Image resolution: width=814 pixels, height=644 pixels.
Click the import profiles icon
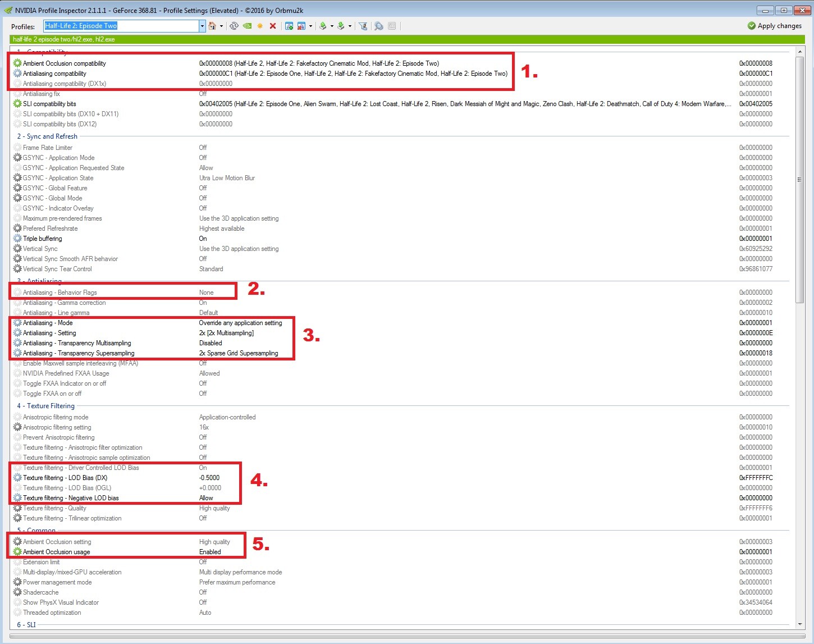coord(341,26)
